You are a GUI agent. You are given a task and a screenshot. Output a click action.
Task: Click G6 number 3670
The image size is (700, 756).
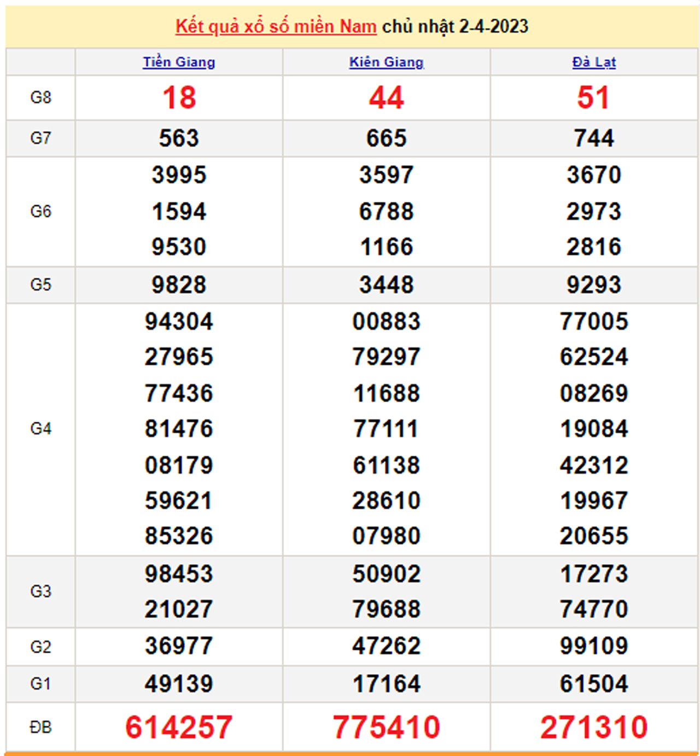tap(594, 175)
